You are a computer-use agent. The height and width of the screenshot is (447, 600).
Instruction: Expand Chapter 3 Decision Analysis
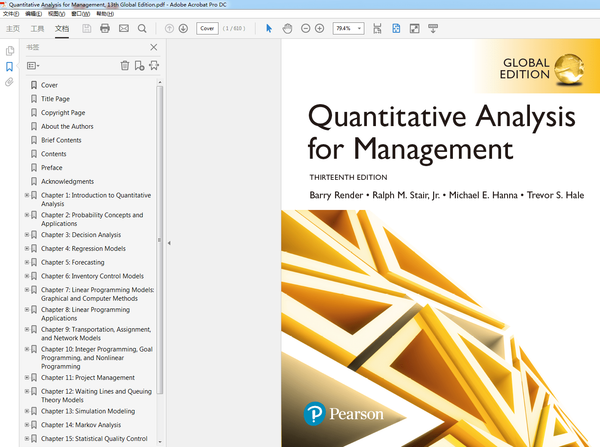point(27,235)
